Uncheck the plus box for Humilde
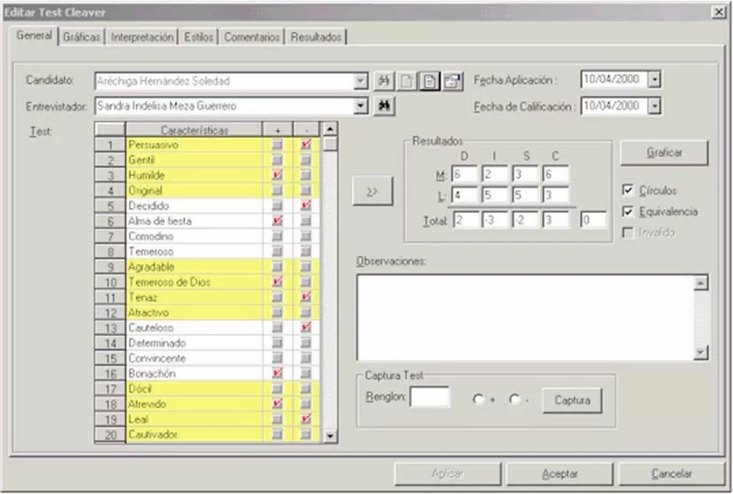733x494 pixels. click(277, 175)
